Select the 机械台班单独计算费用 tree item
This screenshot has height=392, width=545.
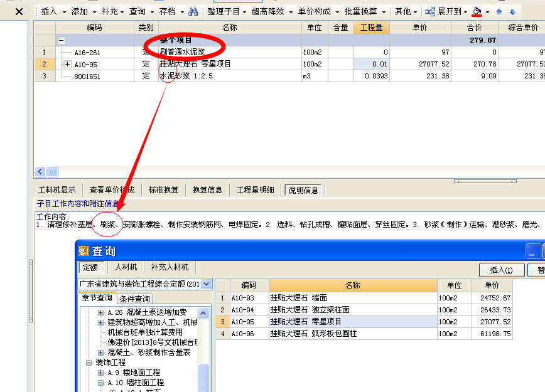pyautogui.click(x=145, y=332)
